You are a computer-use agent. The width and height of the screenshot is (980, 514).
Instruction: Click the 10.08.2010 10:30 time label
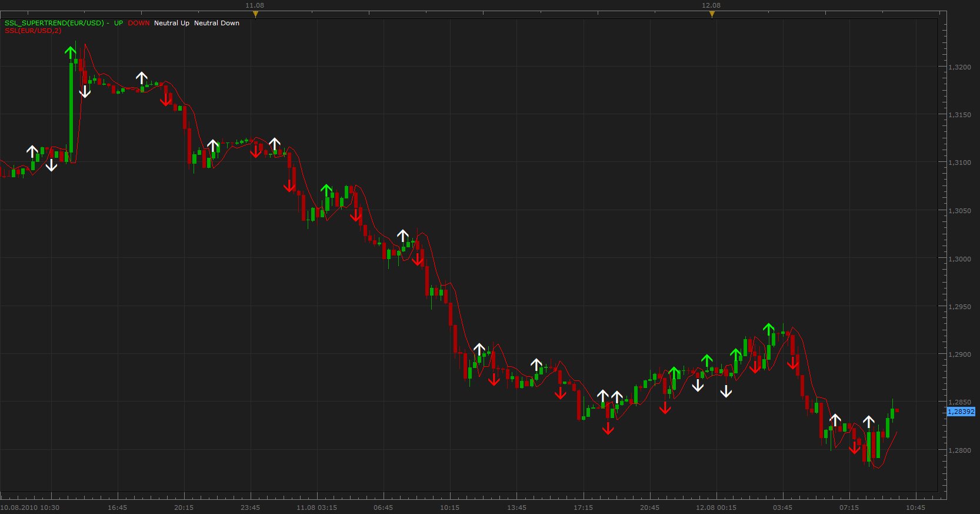[x=30, y=508]
